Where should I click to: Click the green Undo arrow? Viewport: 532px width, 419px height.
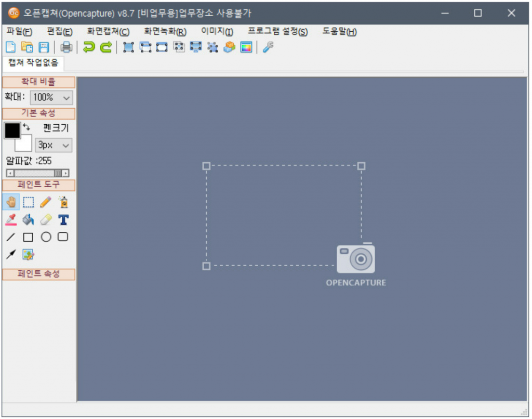(89, 47)
